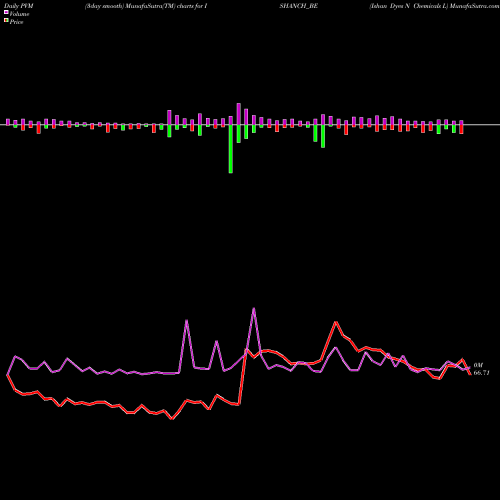Click the tallest green downward volume bar
This screenshot has width=500, height=500.
(231, 149)
